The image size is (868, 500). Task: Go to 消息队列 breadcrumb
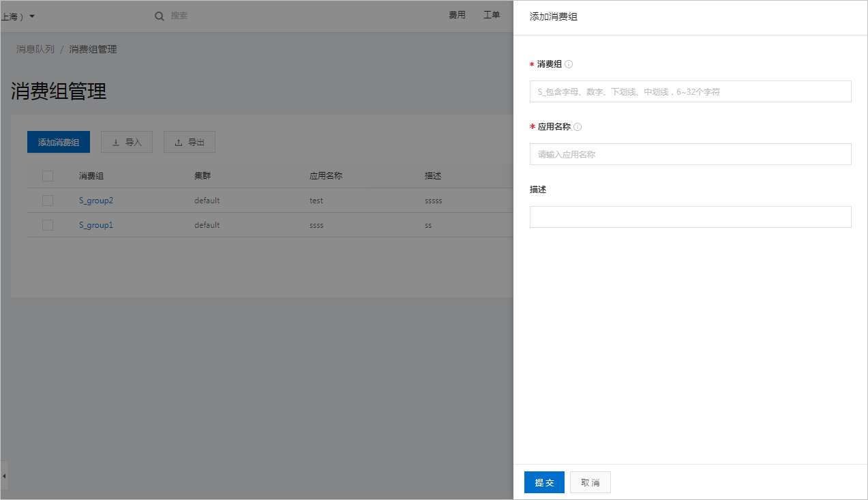[35, 49]
